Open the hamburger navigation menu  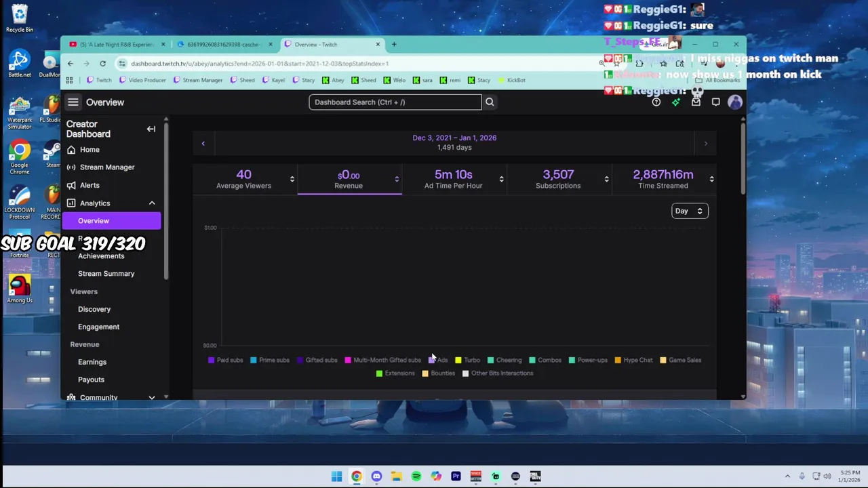coord(73,102)
